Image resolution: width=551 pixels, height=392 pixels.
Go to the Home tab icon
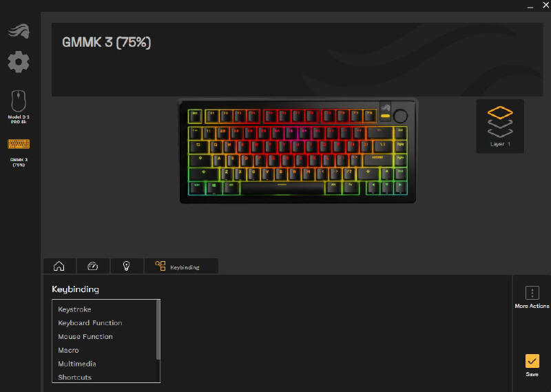point(59,266)
